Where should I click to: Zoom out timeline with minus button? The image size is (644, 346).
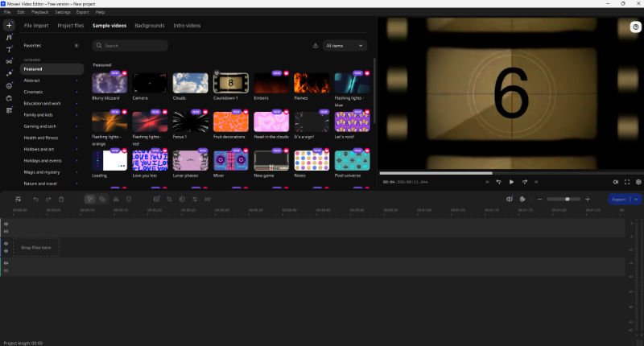point(539,199)
